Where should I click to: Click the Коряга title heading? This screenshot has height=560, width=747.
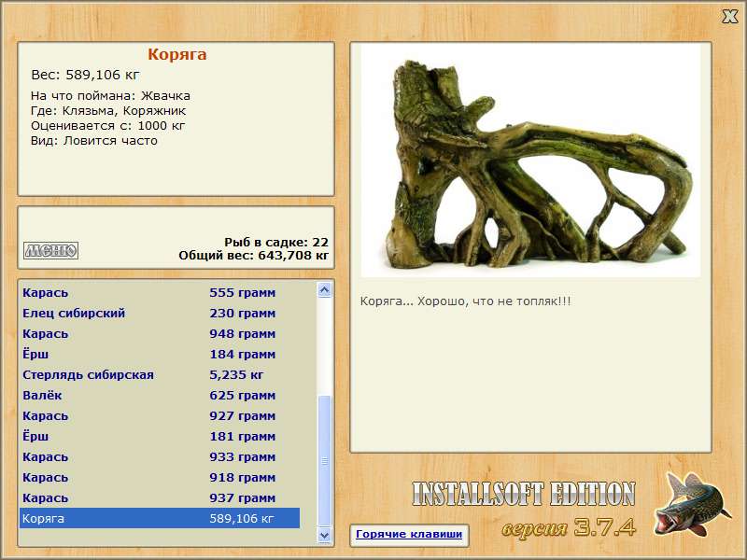[x=176, y=55]
